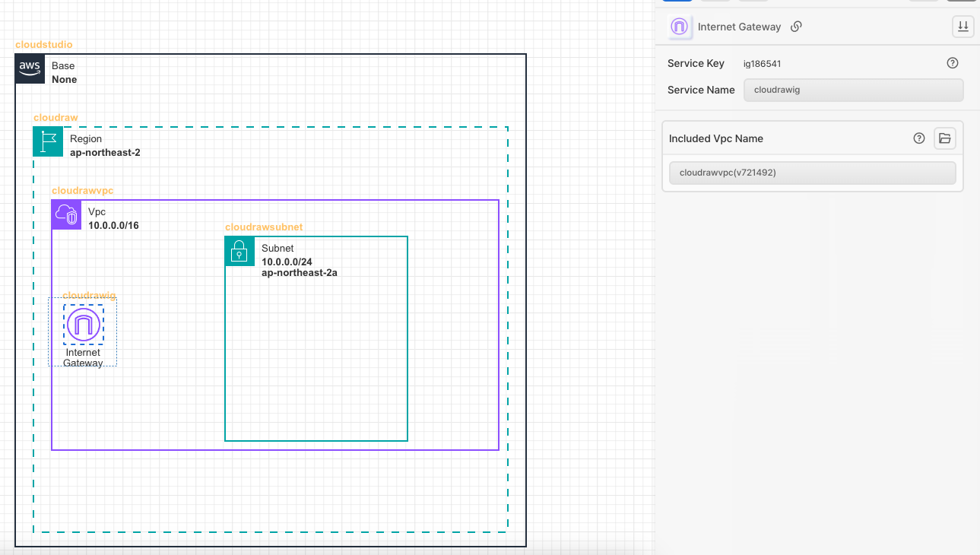The image size is (980, 555).
Task: Click the cloudrawvpc label
Action: point(82,190)
